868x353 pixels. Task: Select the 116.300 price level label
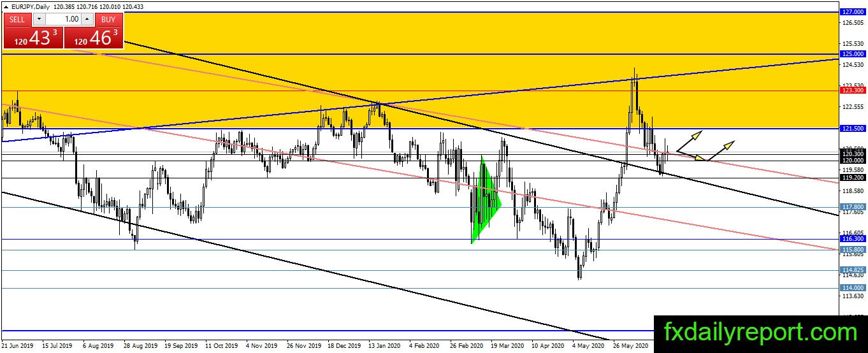point(853,239)
